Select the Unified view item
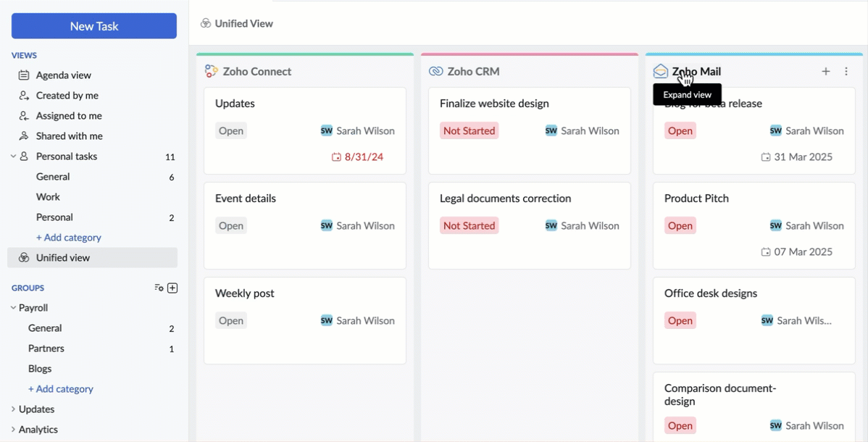Screen dimensions: 868x442 click(92, 257)
